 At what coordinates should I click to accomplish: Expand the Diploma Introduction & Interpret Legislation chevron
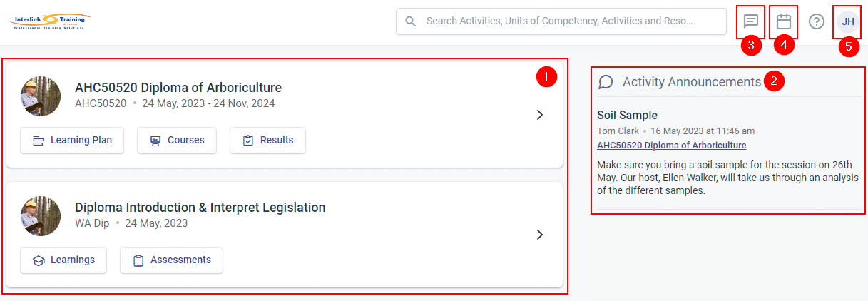pyautogui.click(x=540, y=235)
